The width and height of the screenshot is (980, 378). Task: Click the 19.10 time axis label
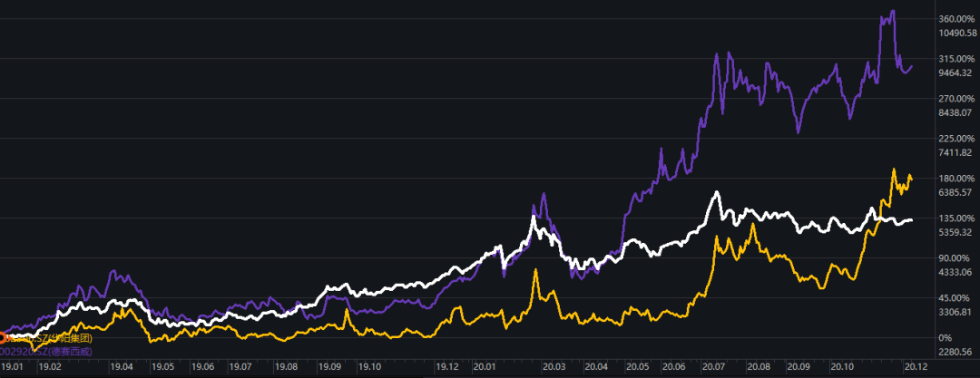370,369
